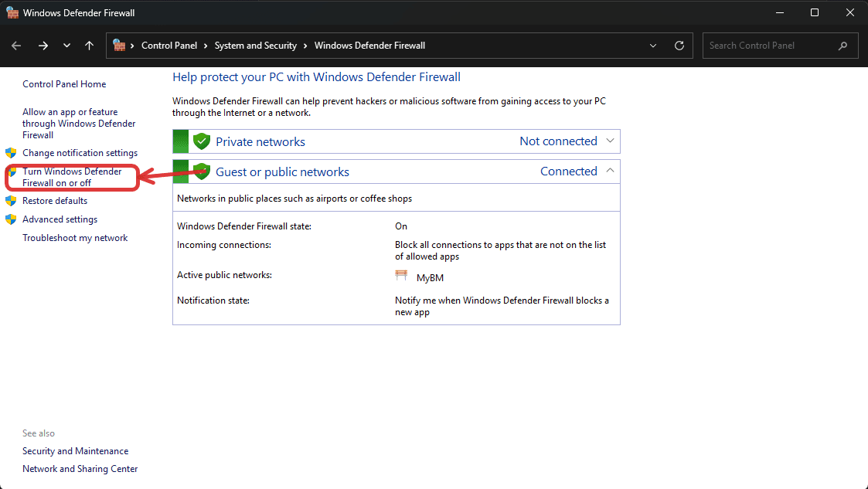Open Troubleshoot my network
868x489 pixels.
coord(75,238)
